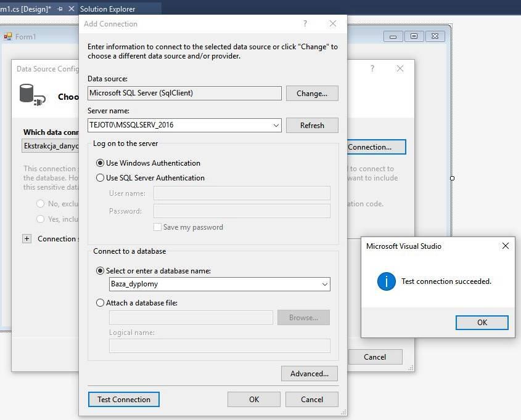The width and height of the screenshot is (521, 420).
Task: Click the blue information icon in message box
Action: [x=387, y=281]
